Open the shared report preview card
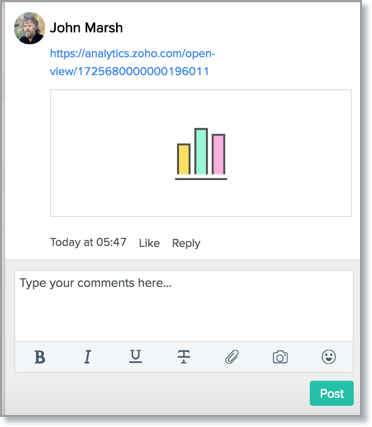372x427 pixels. [x=201, y=153]
